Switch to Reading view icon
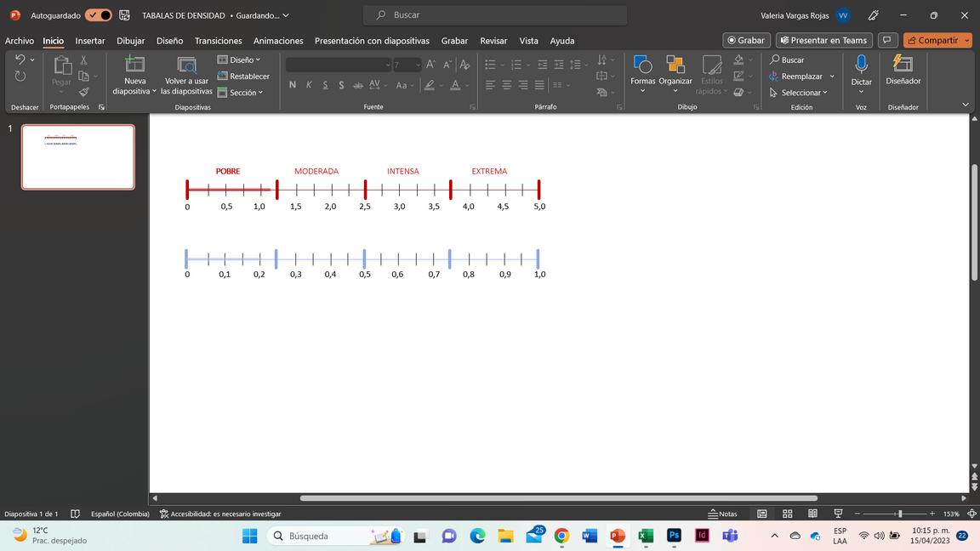980x551 pixels. point(812,514)
